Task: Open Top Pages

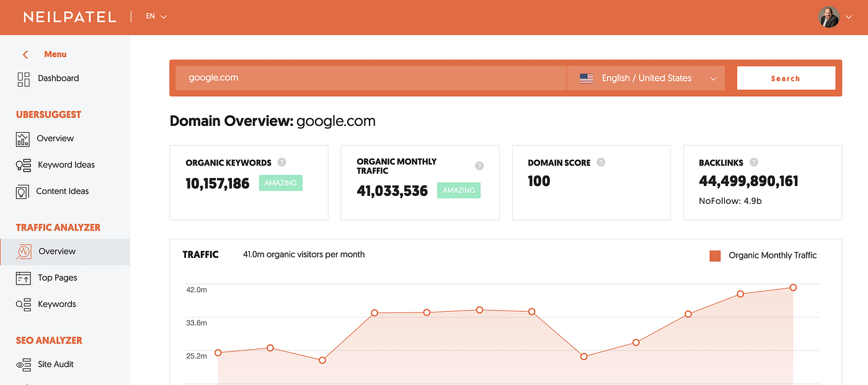Action: (58, 278)
